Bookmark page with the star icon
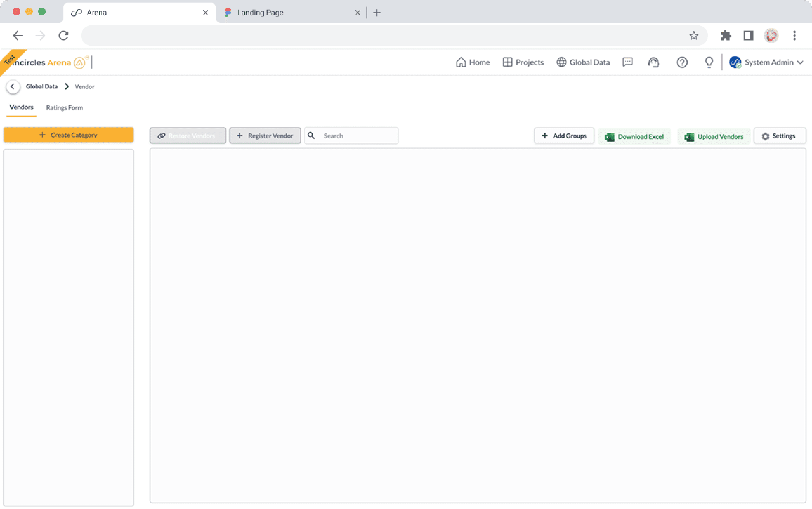This screenshot has height=509, width=812. pos(694,35)
